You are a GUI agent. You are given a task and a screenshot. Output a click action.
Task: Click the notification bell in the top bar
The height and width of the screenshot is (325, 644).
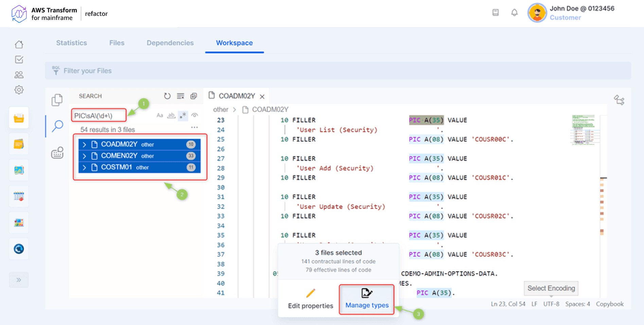(514, 12)
